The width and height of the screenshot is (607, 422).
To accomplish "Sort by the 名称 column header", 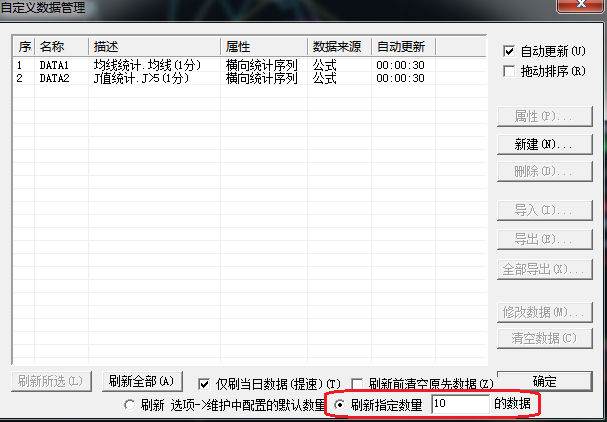I will click(62, 47).
